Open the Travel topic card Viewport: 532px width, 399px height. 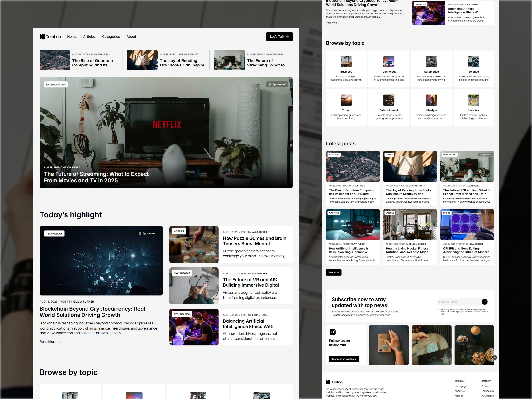pos(346,107)
